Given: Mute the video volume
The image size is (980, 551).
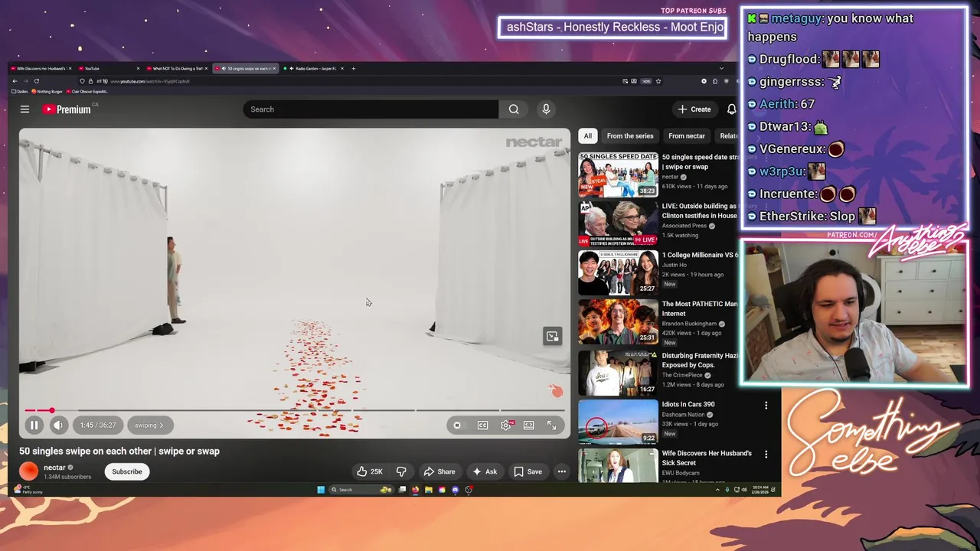Looking at the screenshot, I should click(58, 425).
